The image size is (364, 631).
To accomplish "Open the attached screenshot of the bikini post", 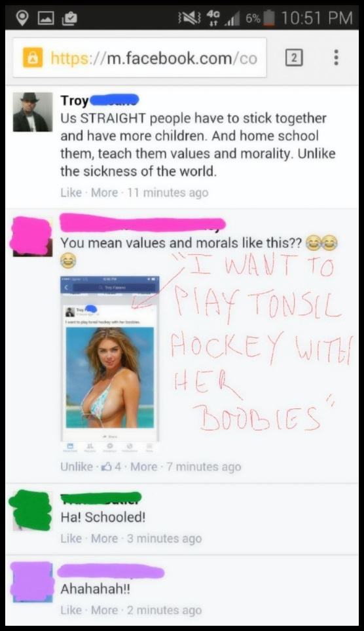I will tap(110, 364).
